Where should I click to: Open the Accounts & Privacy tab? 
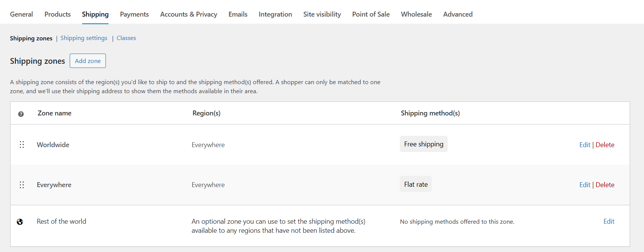click(x=188, y=14)
